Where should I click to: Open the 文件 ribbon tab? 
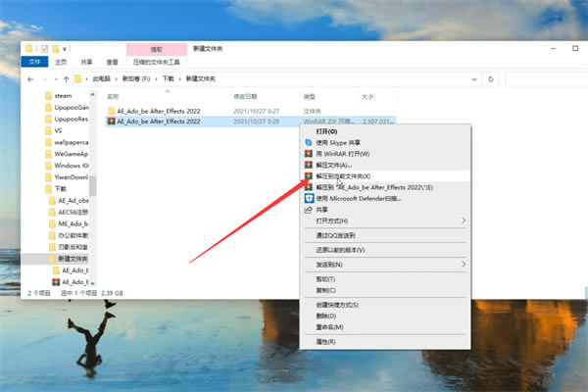click(x=34, y=62)
